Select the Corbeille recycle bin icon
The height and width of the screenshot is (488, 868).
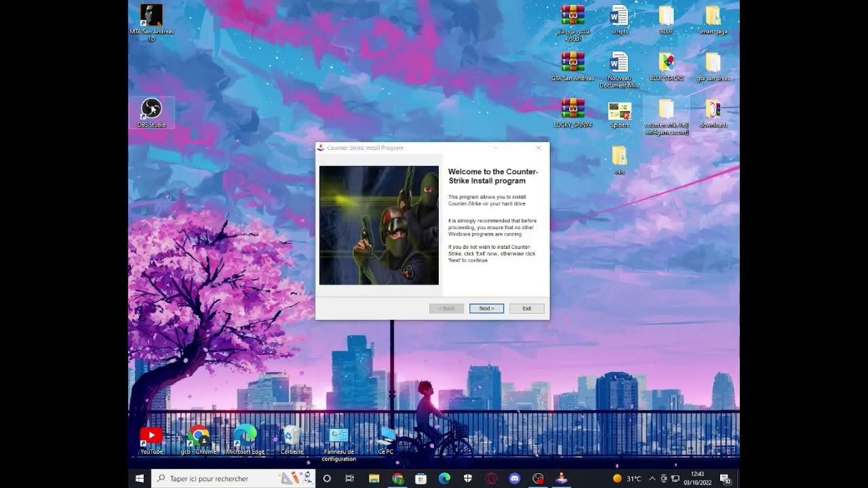(x=292, y=439)
